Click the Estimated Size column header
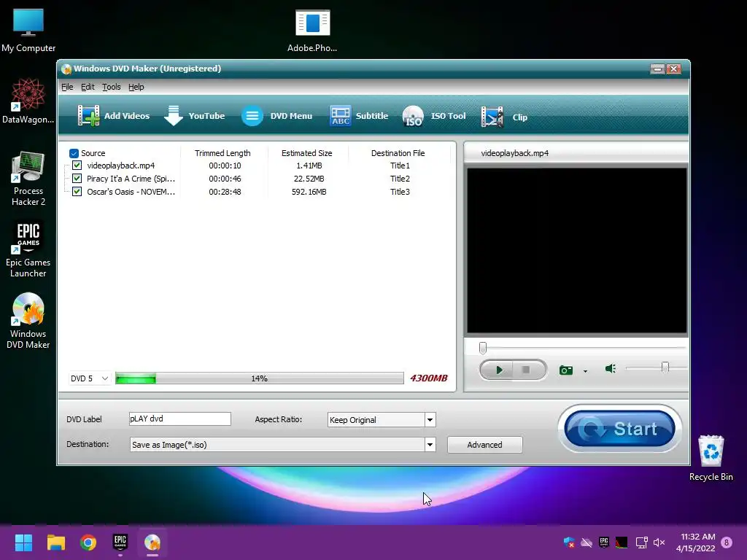 tap(307, 153)
